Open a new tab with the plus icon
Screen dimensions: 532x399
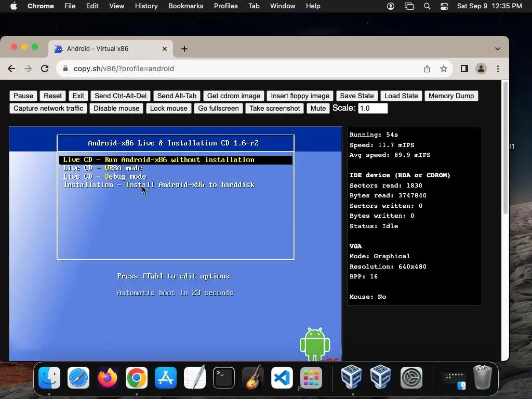[184, 49]
